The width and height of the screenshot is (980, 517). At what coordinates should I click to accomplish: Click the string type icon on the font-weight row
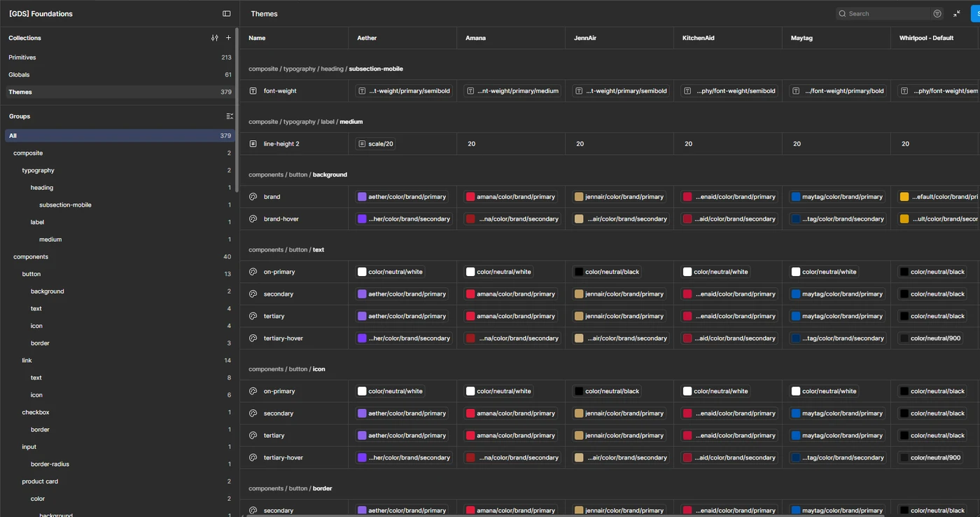coord(253,91)
